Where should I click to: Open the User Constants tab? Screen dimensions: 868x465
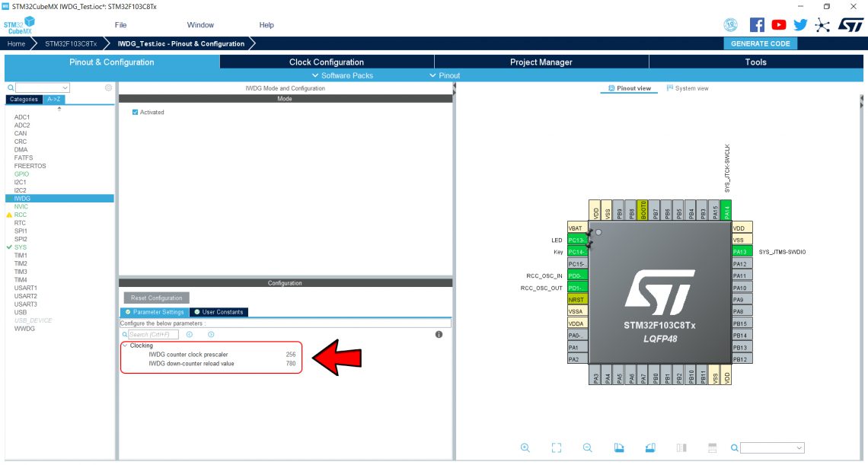coord(219,312)
